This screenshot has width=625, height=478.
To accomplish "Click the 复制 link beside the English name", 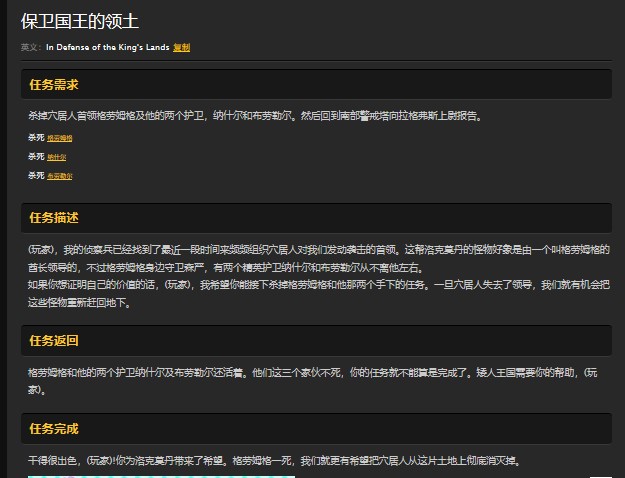I will click(x=181, y=47).
